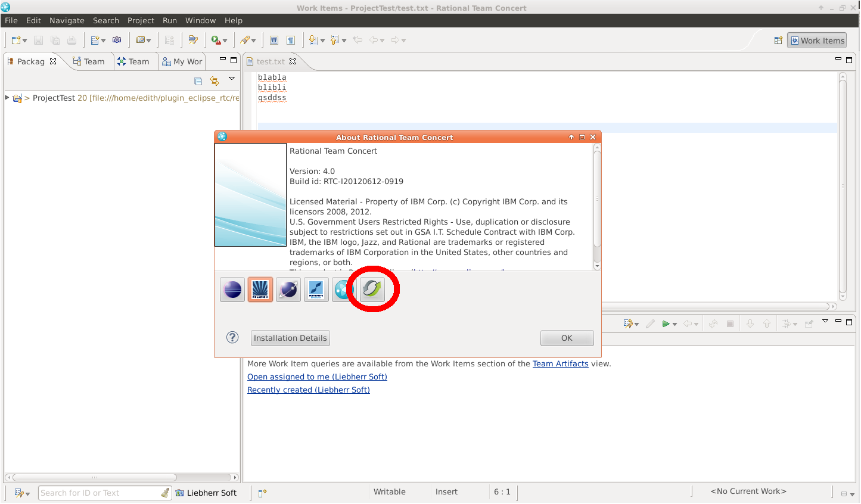Click the Print icon in main toolbar
The image size is (861, 504).
click(x=72, y=41)
